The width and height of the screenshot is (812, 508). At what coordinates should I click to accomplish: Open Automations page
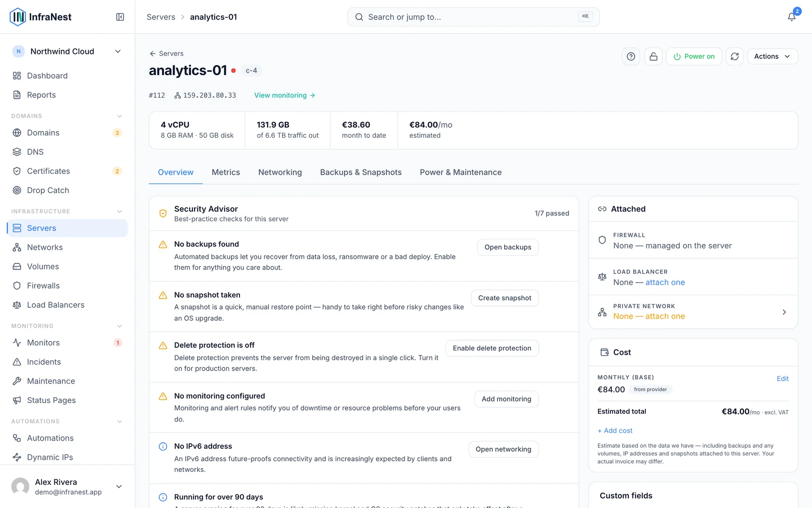coord(67,438)
